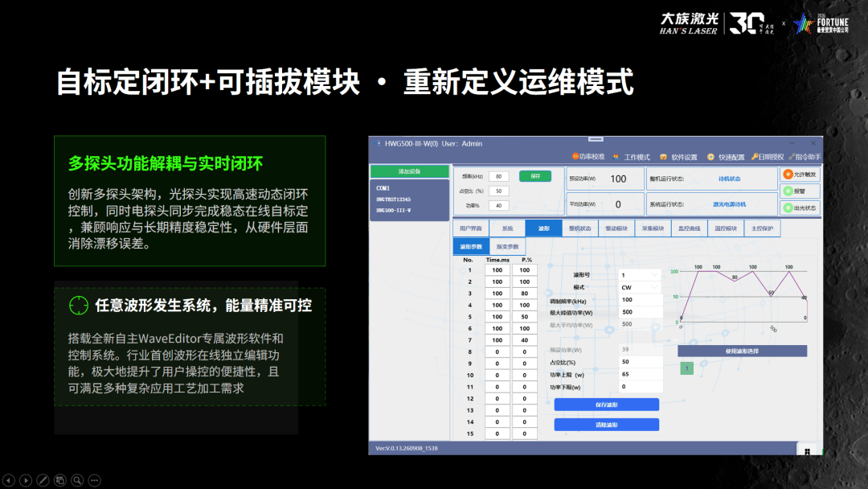The width and height of the screenshot is (868, 489).
Task: Select HWG500-III-W in device list
Action: pyautogui.click(x=394, y=211)
